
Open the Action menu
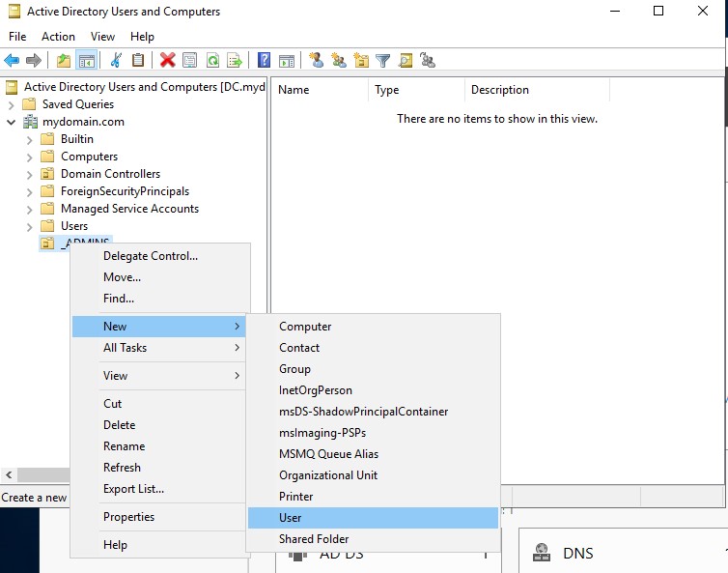coord(58,37)
